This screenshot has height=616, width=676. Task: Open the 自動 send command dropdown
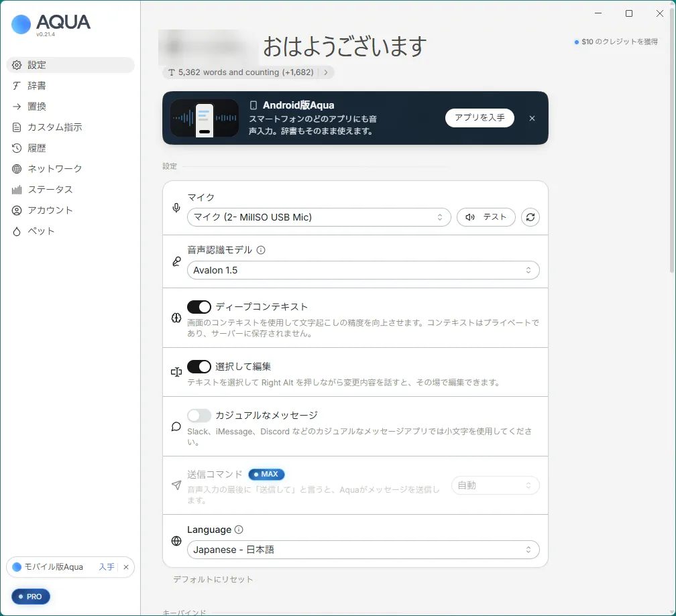click(496, 485)
